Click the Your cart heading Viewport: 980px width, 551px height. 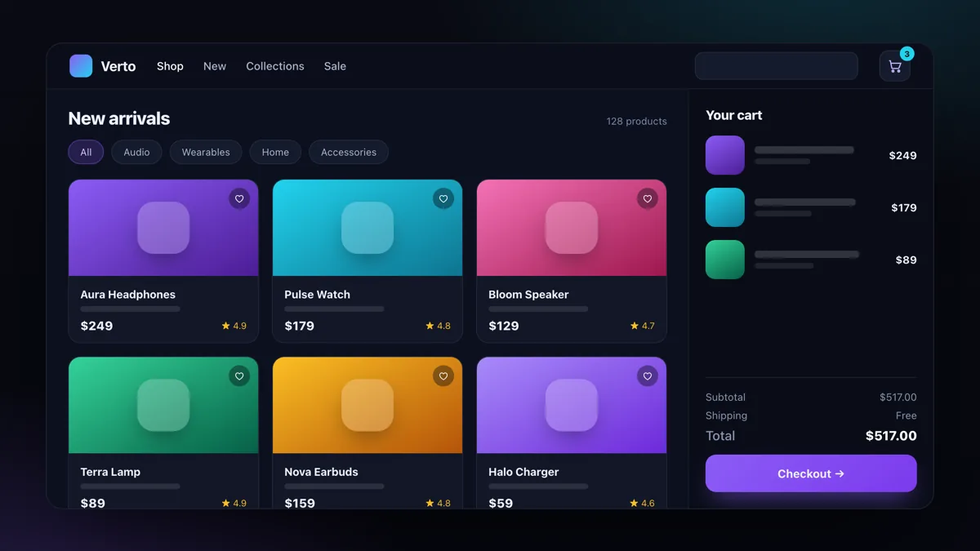point(734,115)
